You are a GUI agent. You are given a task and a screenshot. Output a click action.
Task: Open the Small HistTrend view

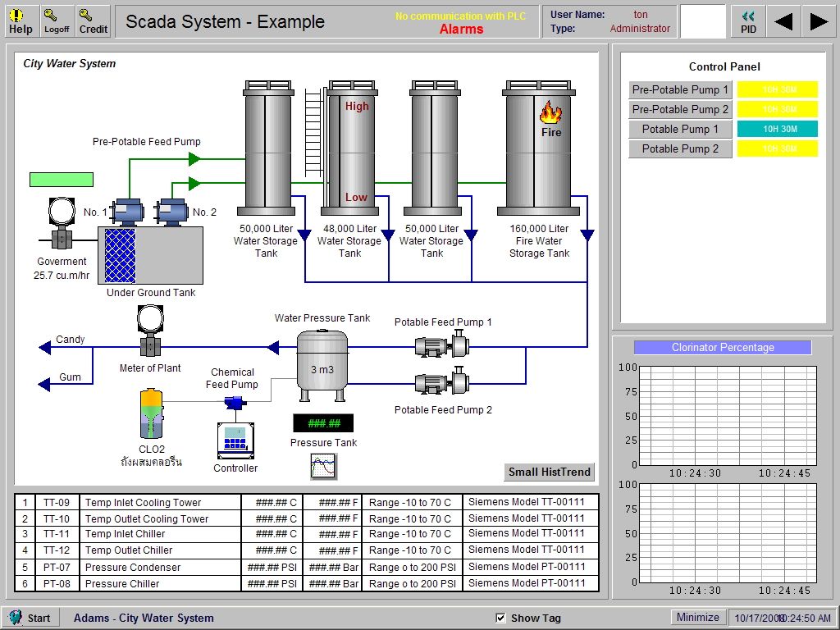click(549, 472)
